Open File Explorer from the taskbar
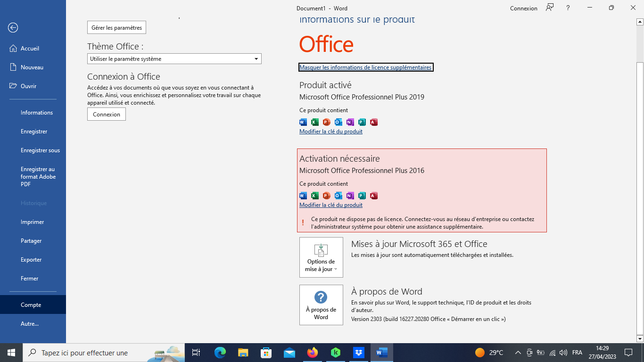Image resolution: width=644 pixels, height=362 pixels. pos(243,353)
